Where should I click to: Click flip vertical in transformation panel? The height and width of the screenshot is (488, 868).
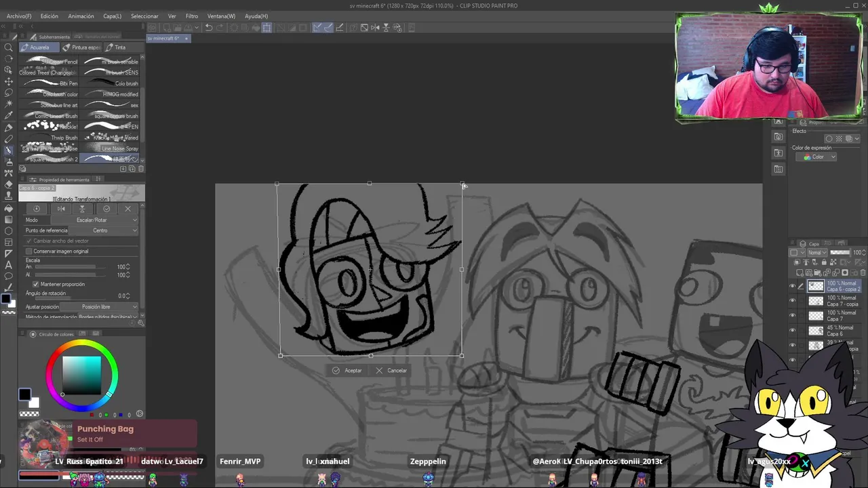tap(82, 209)
